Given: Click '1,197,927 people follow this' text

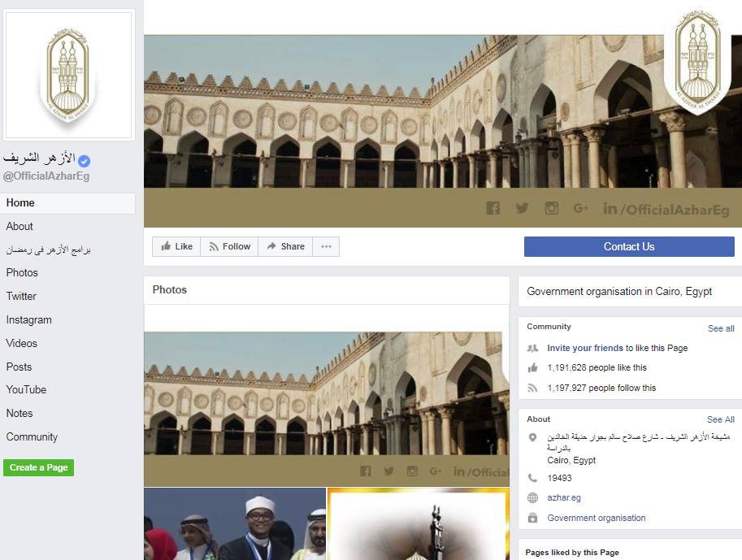Looking at the screenshot, I should click(601, 389).
